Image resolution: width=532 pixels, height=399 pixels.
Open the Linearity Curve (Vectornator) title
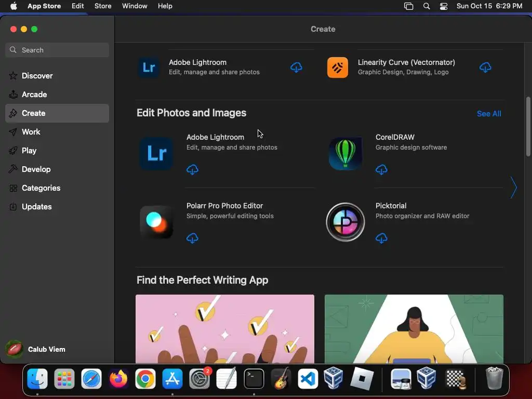[x=406, y=62]
